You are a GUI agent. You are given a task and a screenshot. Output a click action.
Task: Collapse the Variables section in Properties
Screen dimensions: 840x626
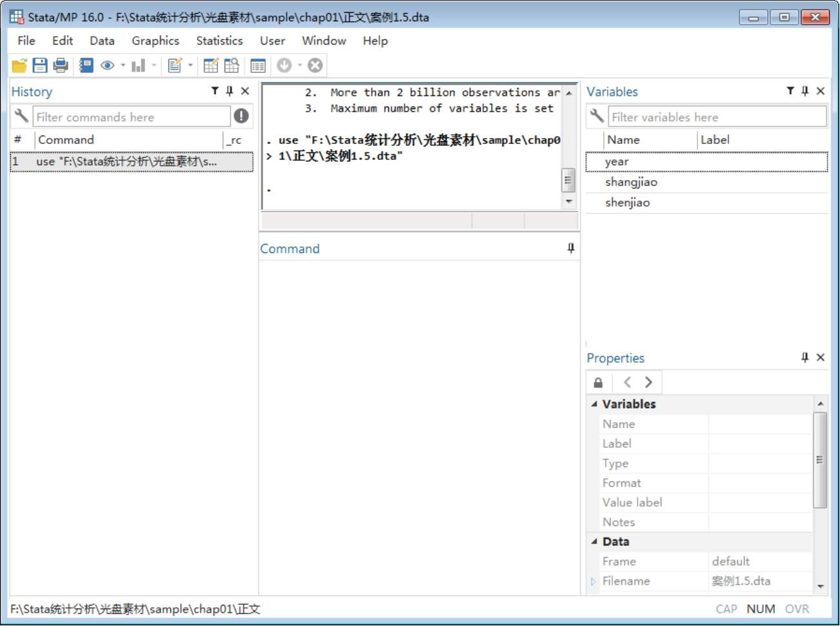pos(594,404)
